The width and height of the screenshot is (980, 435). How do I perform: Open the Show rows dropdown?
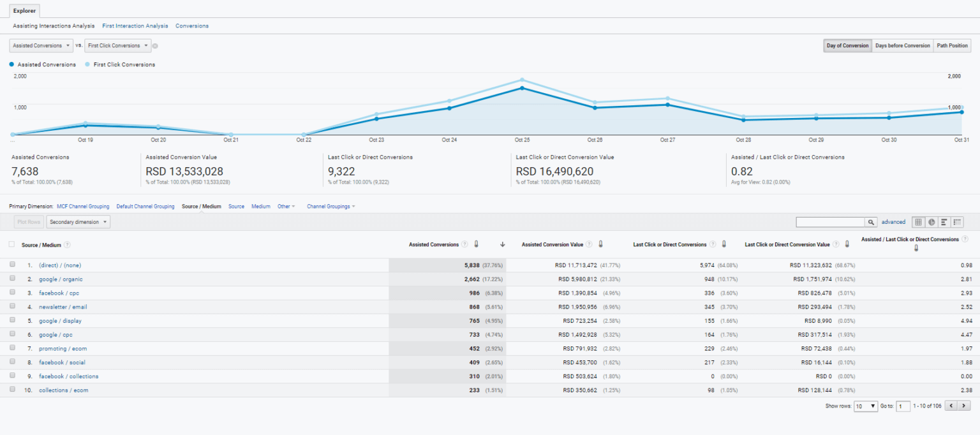pos(866,406)
